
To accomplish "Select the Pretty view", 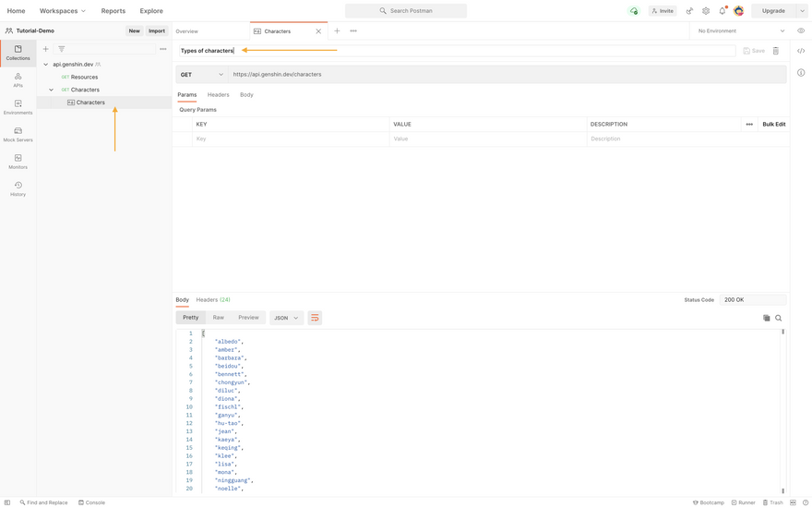I will (191, 317).
